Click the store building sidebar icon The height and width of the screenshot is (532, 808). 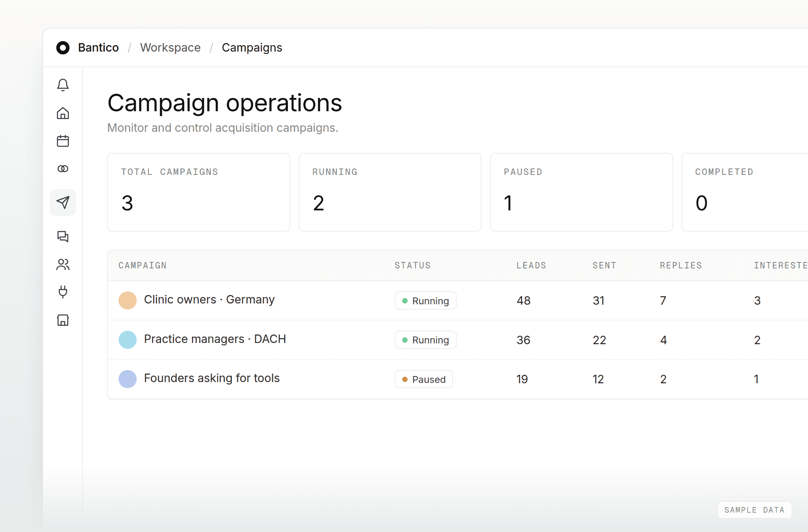63,320
